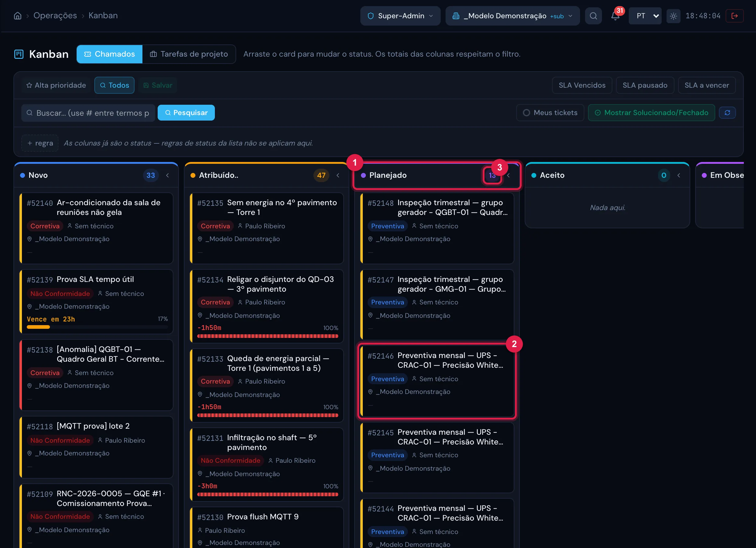Toggle Meus tickets filter
Screen dimensions: 756x548
click(x=550, y=113)
